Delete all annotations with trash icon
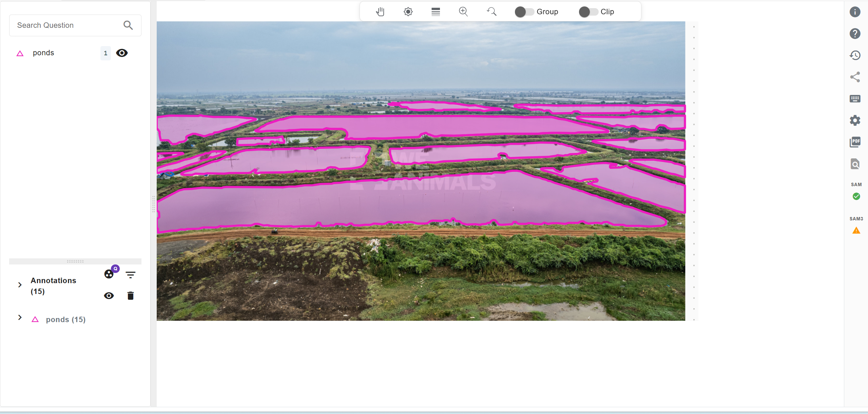Image resolution: width=868 pixels, height=414 pixels. point(131,296)
